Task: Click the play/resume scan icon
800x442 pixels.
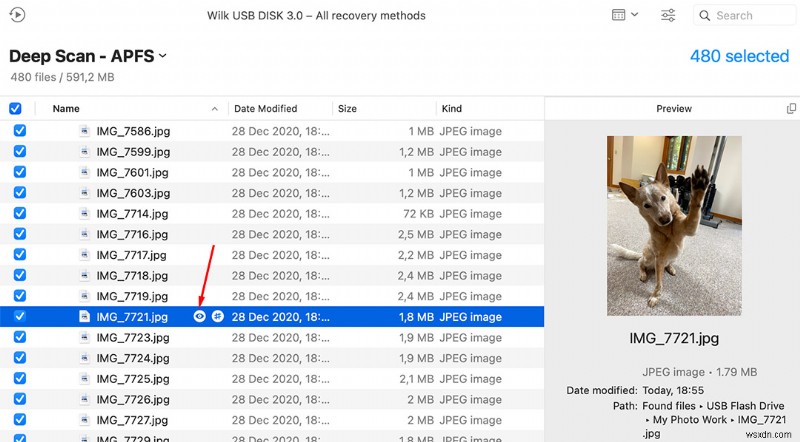Action: tap(17, 15)
